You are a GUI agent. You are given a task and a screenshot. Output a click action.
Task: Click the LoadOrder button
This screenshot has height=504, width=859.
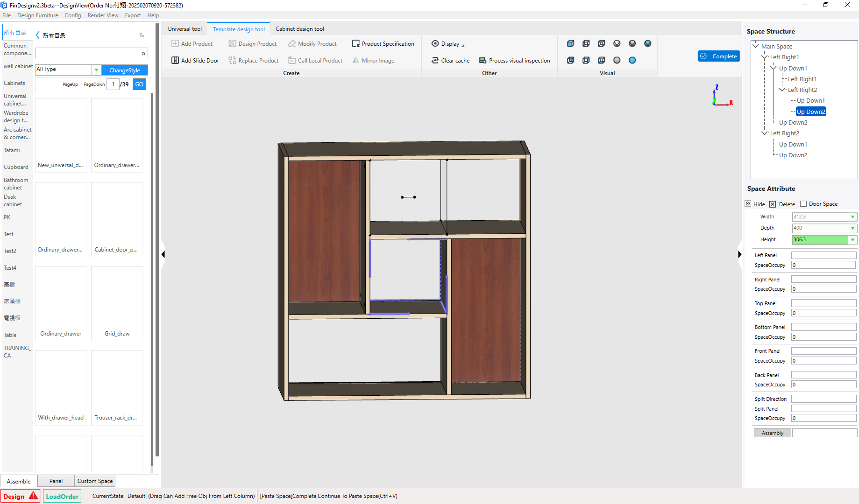62,496
